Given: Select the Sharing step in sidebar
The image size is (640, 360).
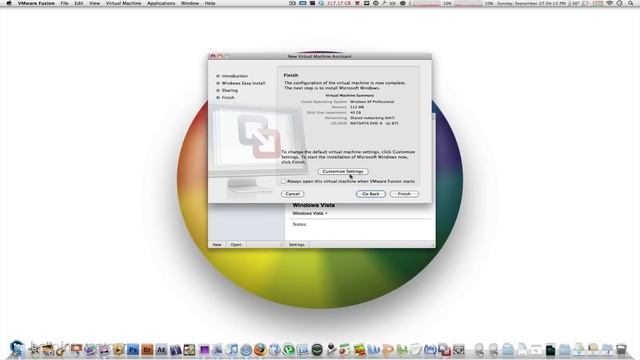Looking at the screenshot, I should [230, 90].
